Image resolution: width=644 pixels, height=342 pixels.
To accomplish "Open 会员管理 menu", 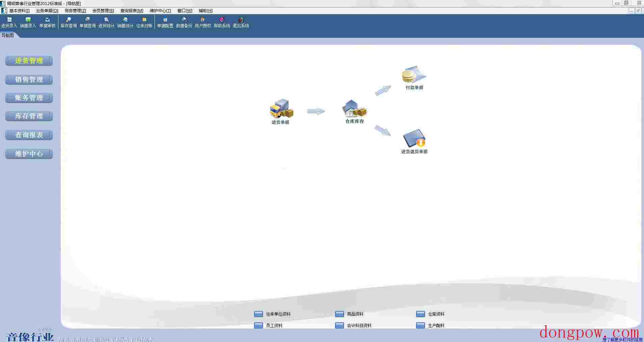I will [103, 11].
